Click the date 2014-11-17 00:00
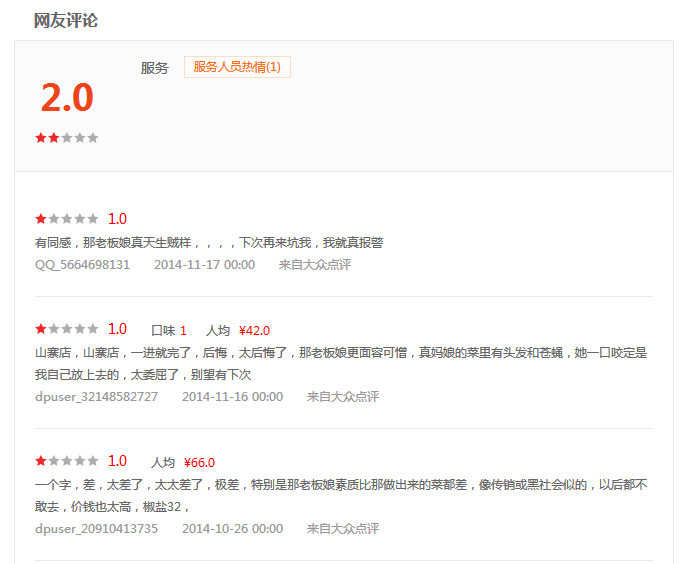 pyautogui.click(x=204, y=265)
